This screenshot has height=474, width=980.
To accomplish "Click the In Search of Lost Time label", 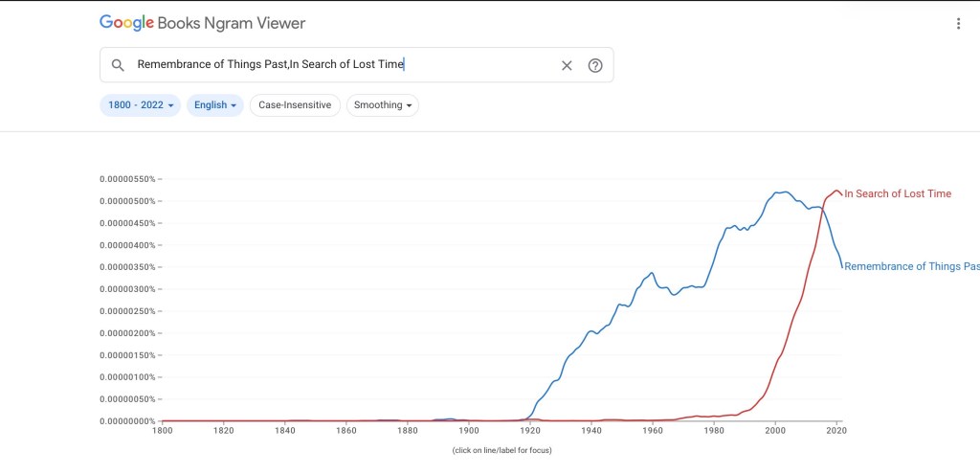I will (x=898, y=194).
